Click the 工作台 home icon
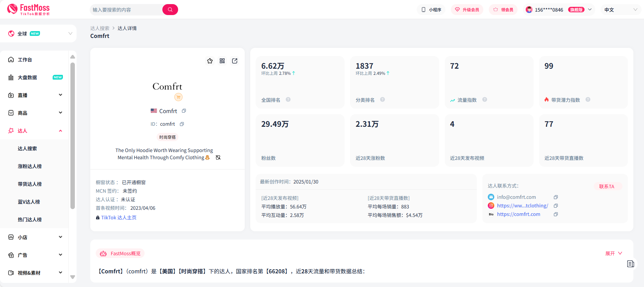This screenshot has height=287, width=644. (11, 59)
